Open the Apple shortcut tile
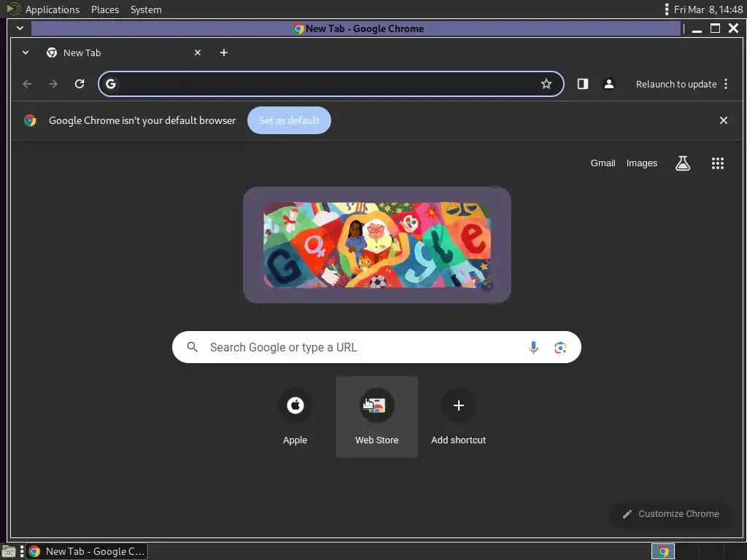747x560 pixels. pos(295,417)
